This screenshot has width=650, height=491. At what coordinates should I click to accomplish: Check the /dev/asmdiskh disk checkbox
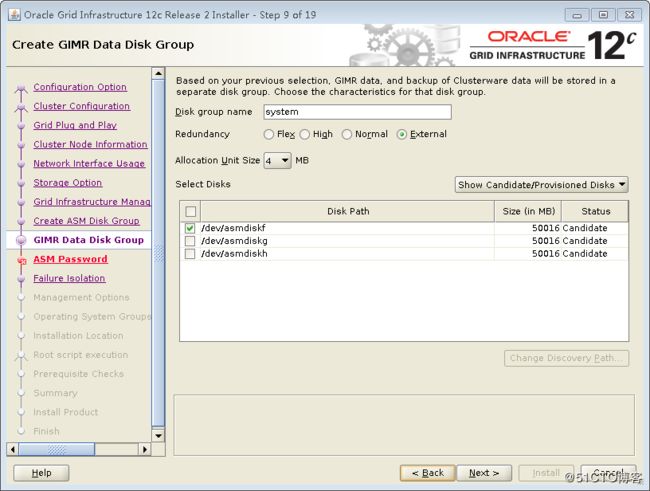(190, 254)
